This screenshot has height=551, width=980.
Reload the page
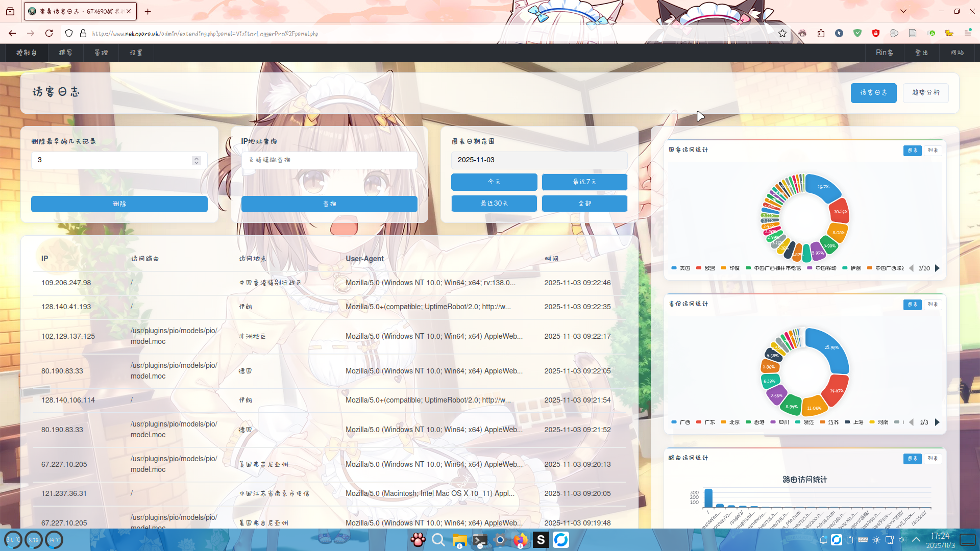pyautogui.click(x=49, y=34)
